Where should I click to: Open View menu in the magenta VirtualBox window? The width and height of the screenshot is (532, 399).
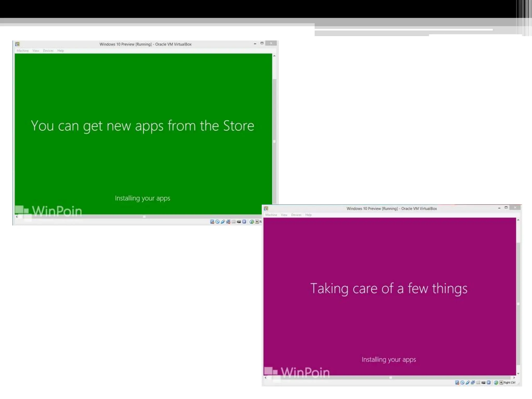point(284,215)
